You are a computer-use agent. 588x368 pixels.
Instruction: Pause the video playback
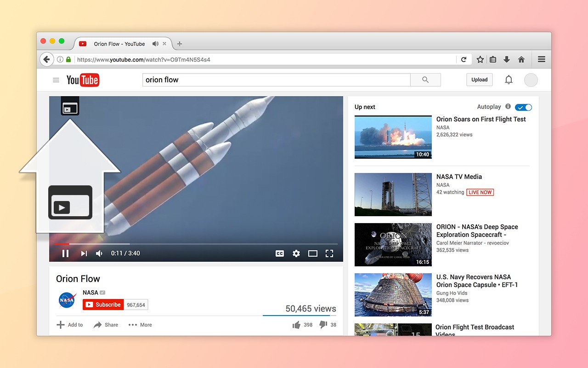65,253
